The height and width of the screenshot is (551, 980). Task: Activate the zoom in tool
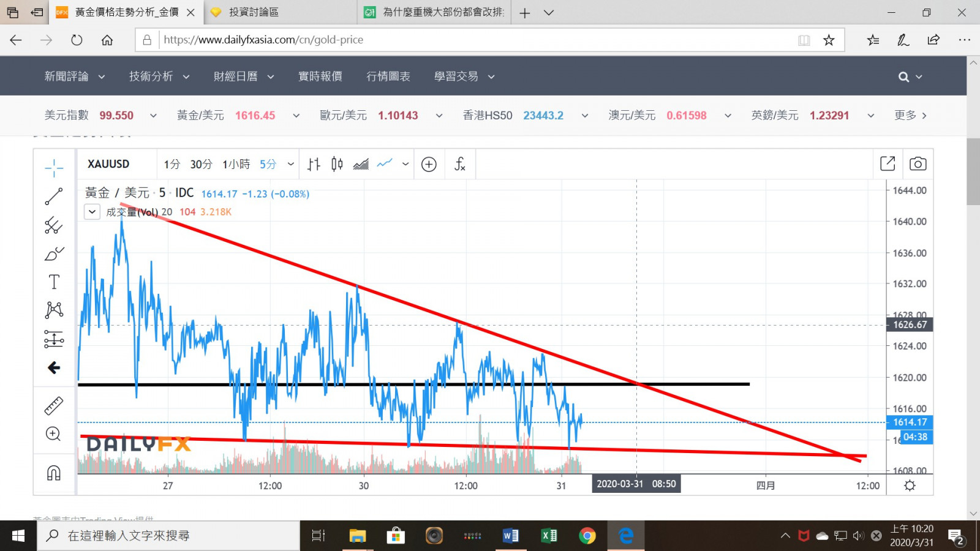(54, 434)
